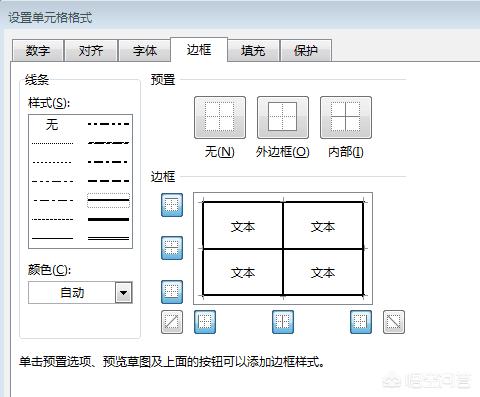The height and width of the screenshot is (397, 480).
Task: Click bottom-right 文本 cell in border preview
Action: (323, 272)
